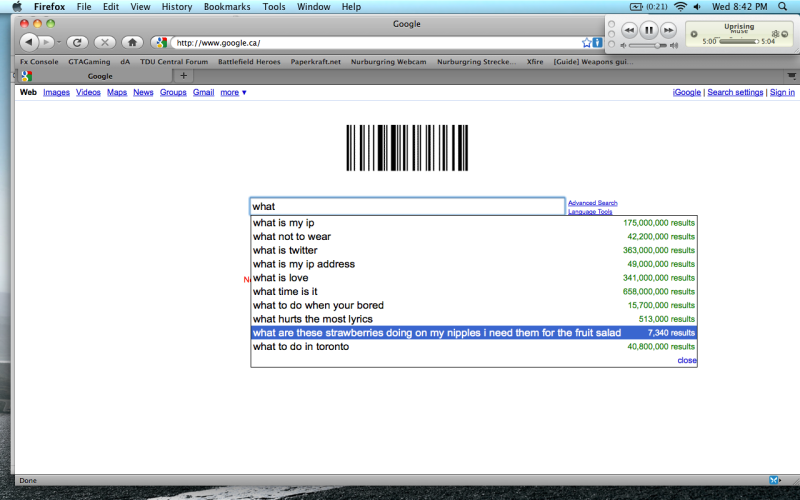Adjust the iTunes mini player volume slider
This screenshot has width=800, height=500.
coord(658,46)
